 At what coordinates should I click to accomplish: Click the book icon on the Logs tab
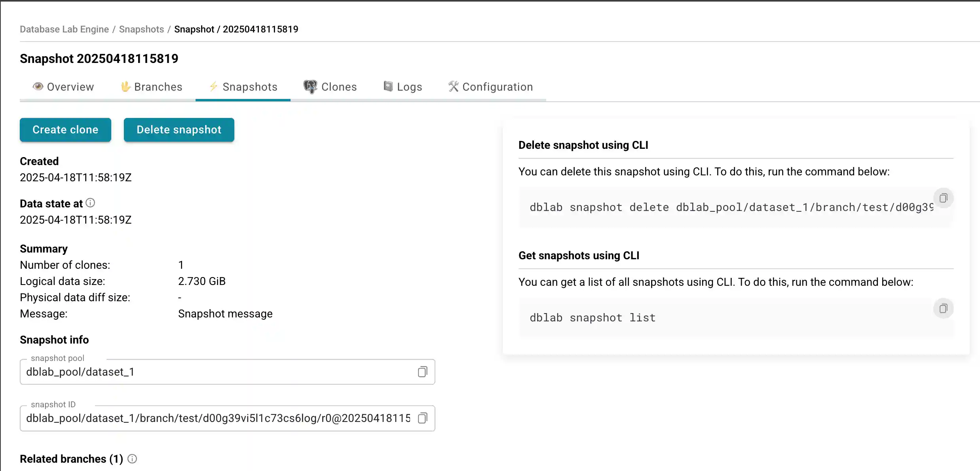[387, 86]
